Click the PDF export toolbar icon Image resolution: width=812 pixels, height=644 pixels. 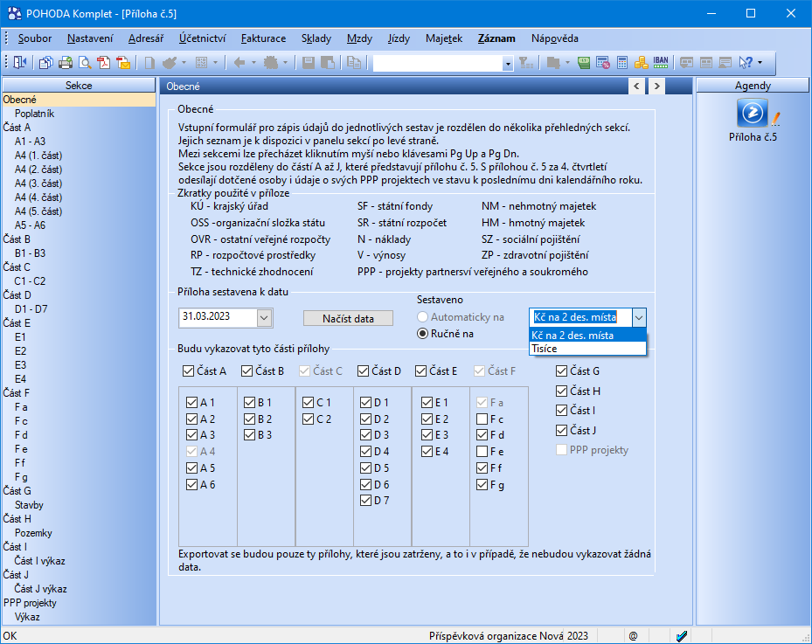pos(103,63)
